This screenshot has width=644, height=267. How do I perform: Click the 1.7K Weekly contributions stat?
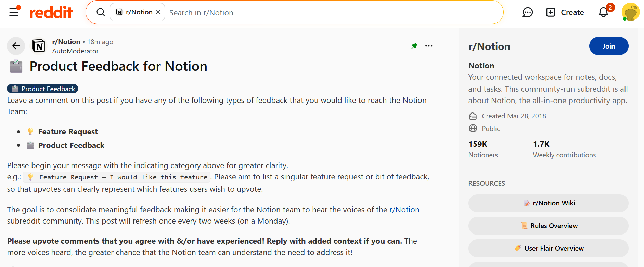pyautogui.click(x=564, y=149)
